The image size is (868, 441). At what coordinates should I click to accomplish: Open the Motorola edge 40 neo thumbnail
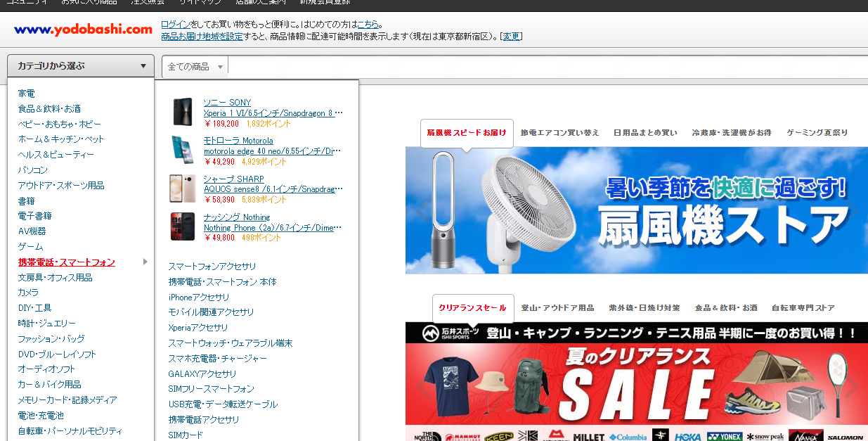[183, 150]
